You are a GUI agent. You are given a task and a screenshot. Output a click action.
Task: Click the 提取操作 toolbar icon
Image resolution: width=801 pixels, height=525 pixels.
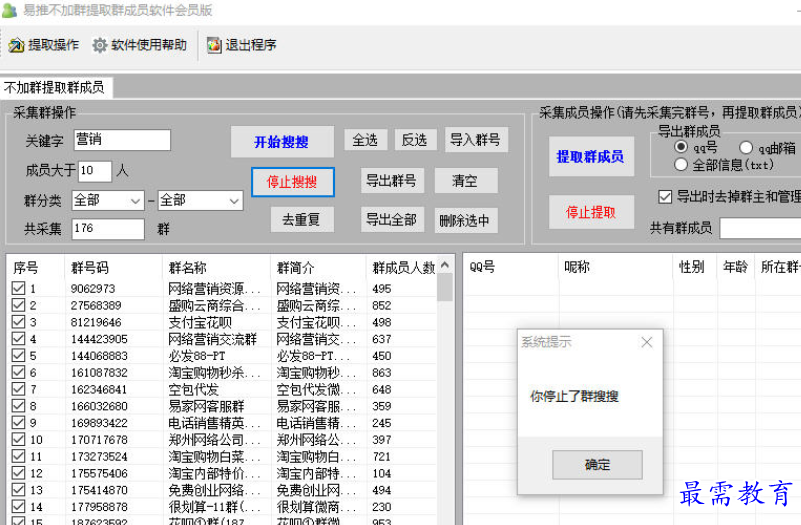[x=16, y=45]
